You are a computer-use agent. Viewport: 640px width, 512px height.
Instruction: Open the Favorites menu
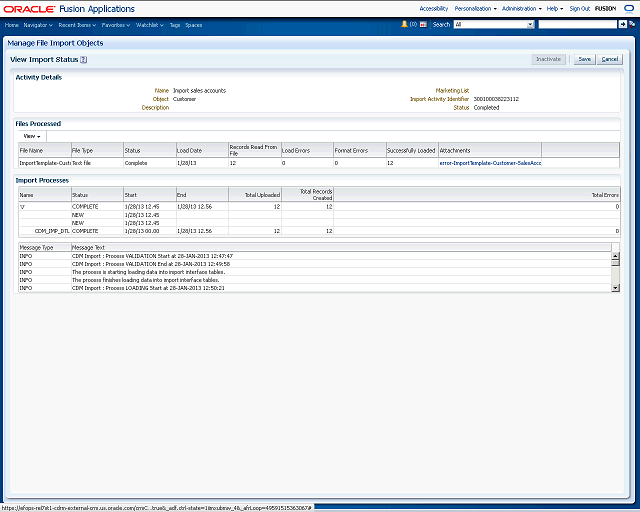pos(115,24)
